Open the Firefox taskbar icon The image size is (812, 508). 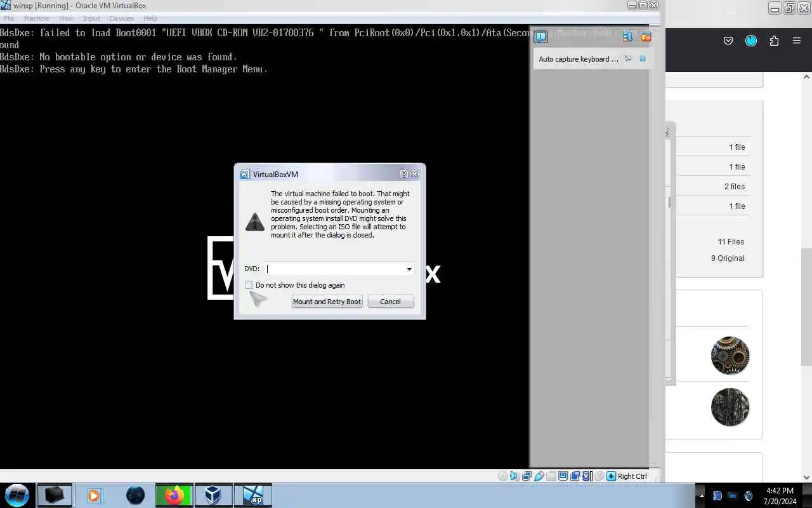pos(174,495)
